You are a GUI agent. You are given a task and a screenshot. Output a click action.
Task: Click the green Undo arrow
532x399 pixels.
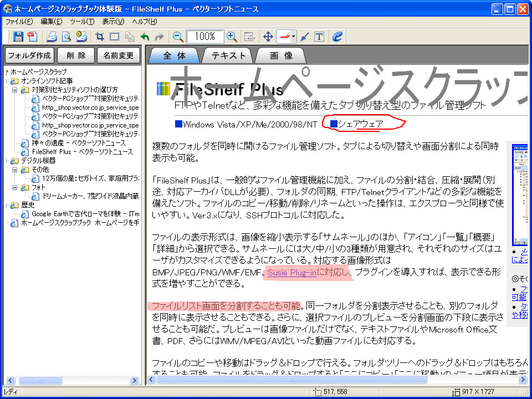pos(145,37)
